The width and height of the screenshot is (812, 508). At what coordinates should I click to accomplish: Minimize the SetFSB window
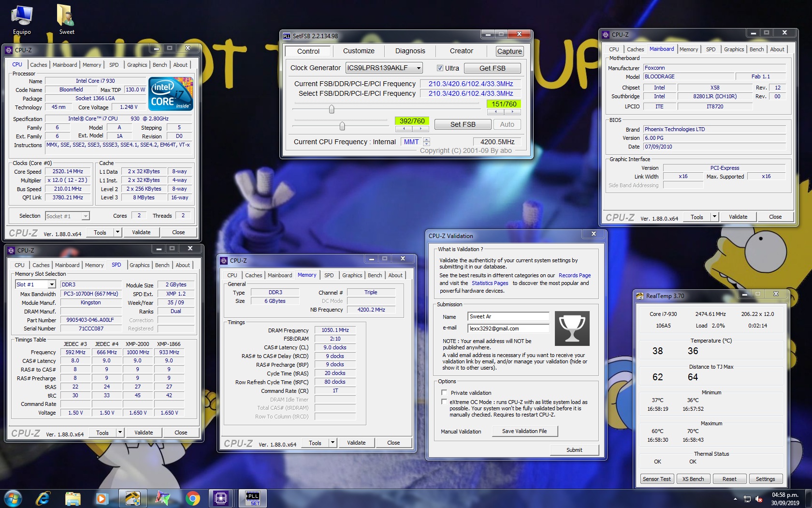coord(488,34)
